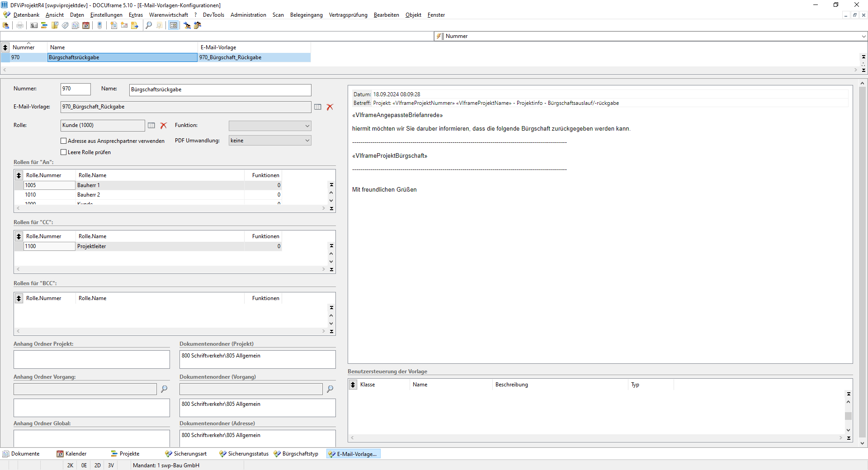Click the 2K status bar entry
Image resolution: width=868 pixels, height=470 pixels.
(x=70, y=465)
